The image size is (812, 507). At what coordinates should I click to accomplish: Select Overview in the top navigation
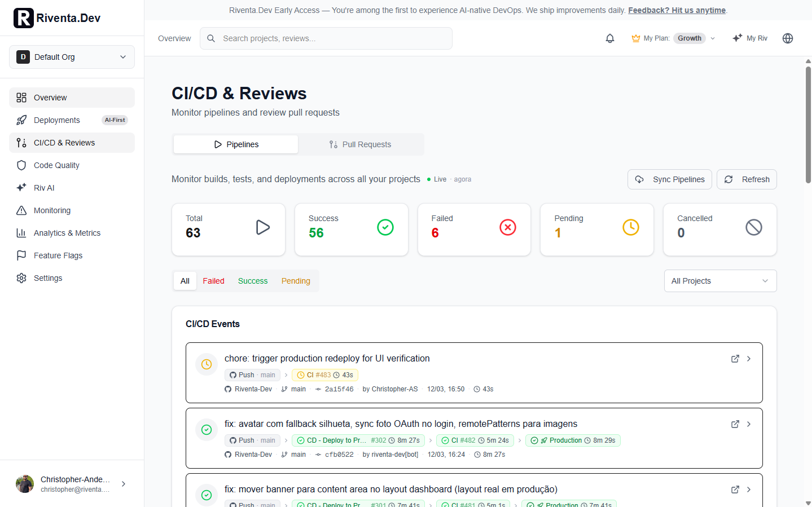click(174, 38)
